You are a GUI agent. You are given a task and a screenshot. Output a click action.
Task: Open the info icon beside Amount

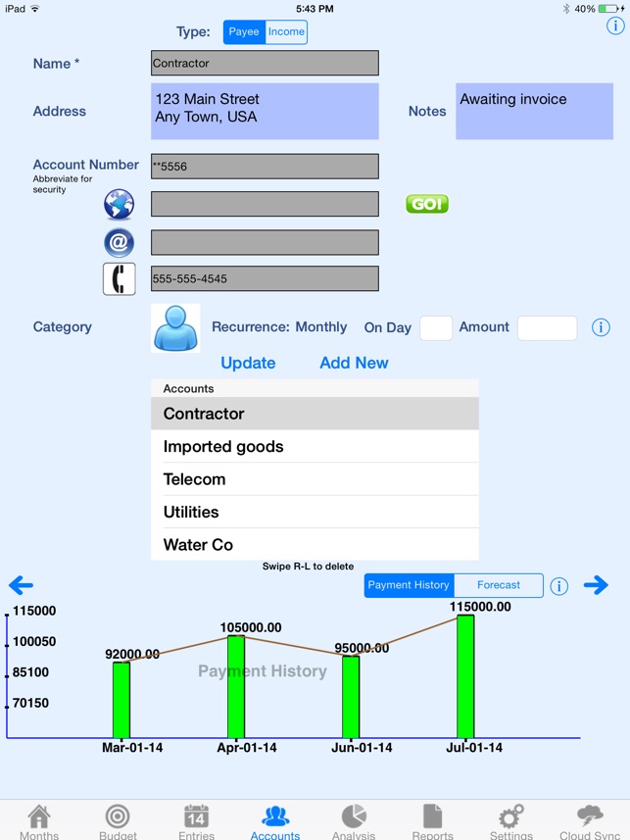pos(601,327)
